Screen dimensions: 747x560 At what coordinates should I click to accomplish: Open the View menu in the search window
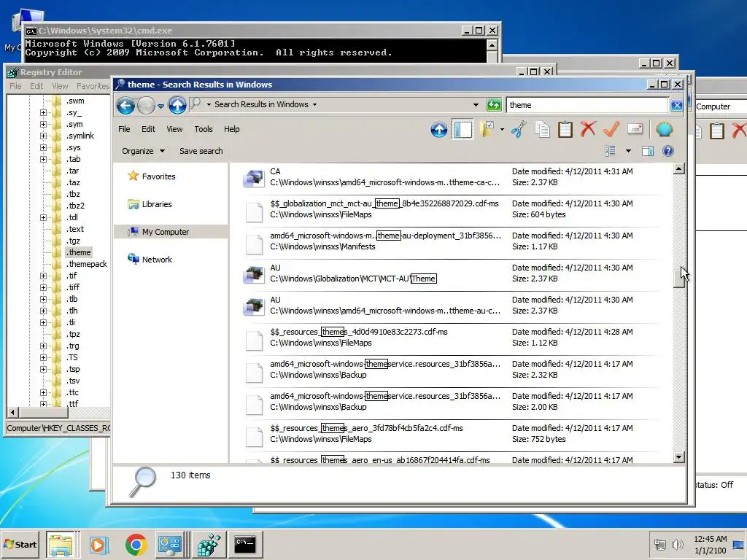tap(174, 129)
